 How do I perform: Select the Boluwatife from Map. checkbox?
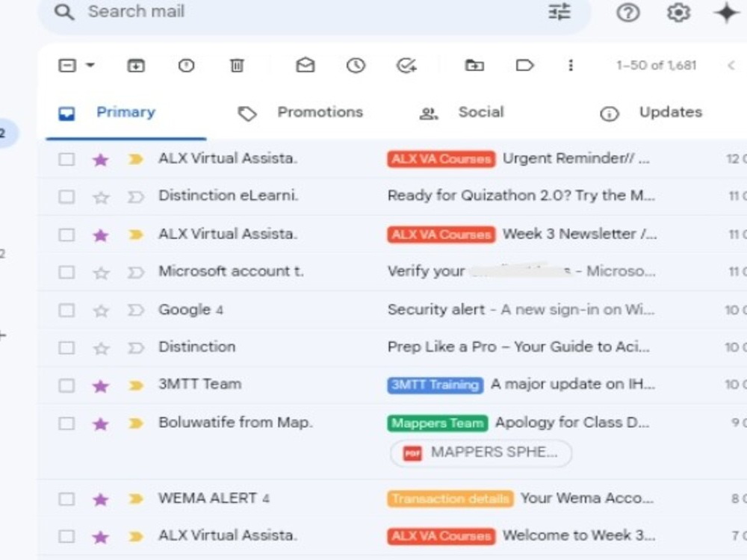pos(66,423)
